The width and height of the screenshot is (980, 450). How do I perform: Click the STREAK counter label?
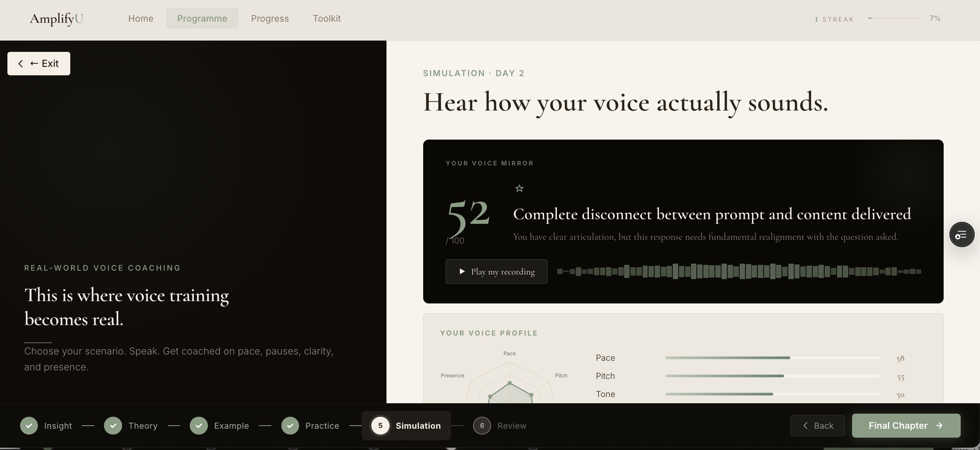(x=834, y=19)
